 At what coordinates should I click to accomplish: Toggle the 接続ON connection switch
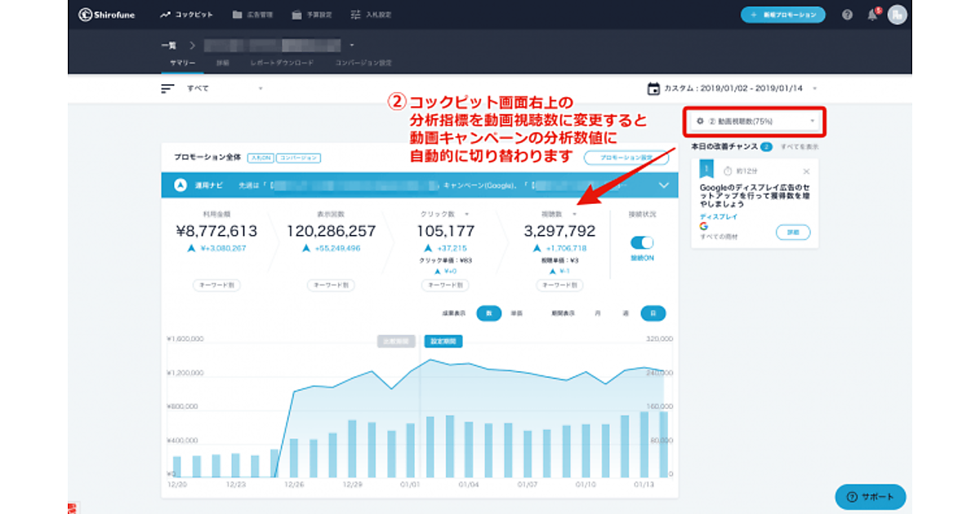coord(643,242)
